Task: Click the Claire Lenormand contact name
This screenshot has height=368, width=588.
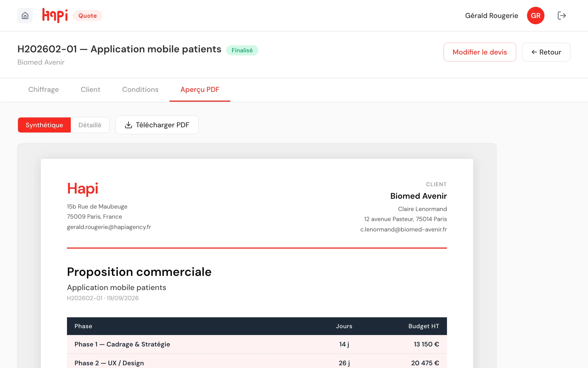Action: (x=422, y=209)
